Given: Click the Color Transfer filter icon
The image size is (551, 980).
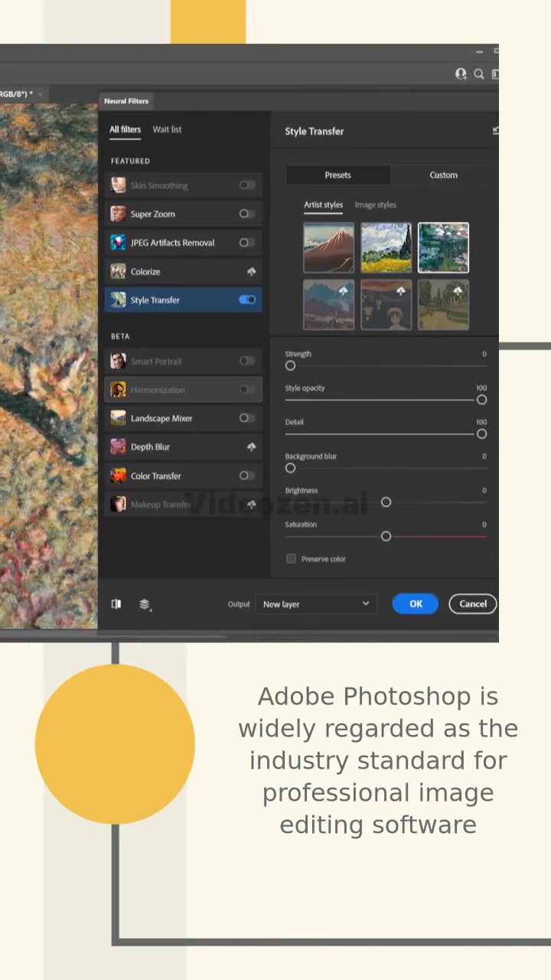Looking at the screenshot, I should [x=118, y=475].
